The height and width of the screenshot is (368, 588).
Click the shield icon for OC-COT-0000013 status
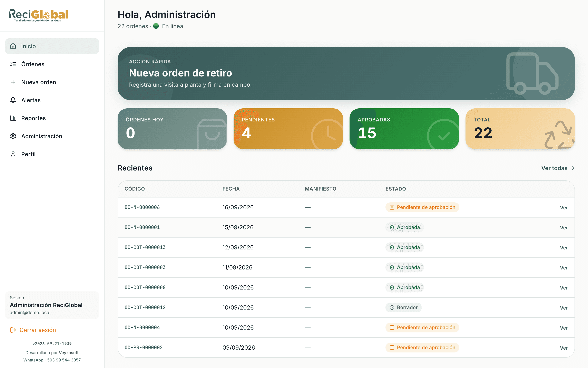[x=392, y=247]
